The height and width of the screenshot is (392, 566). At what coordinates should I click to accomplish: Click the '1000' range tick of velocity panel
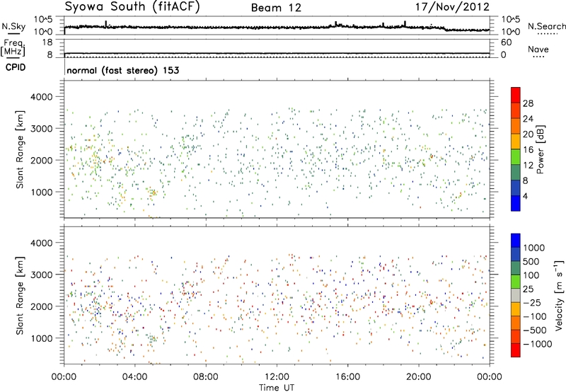[42, 338]
